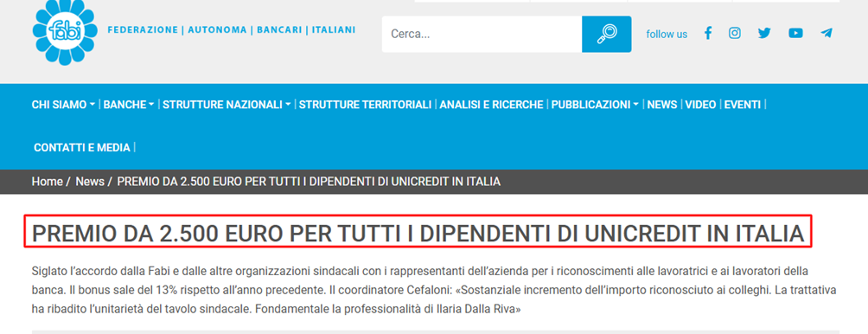Expand the CHI SIAMO dropdown menu
The height and width of the screenshot is (334, 868).
[x=63, y=105]
